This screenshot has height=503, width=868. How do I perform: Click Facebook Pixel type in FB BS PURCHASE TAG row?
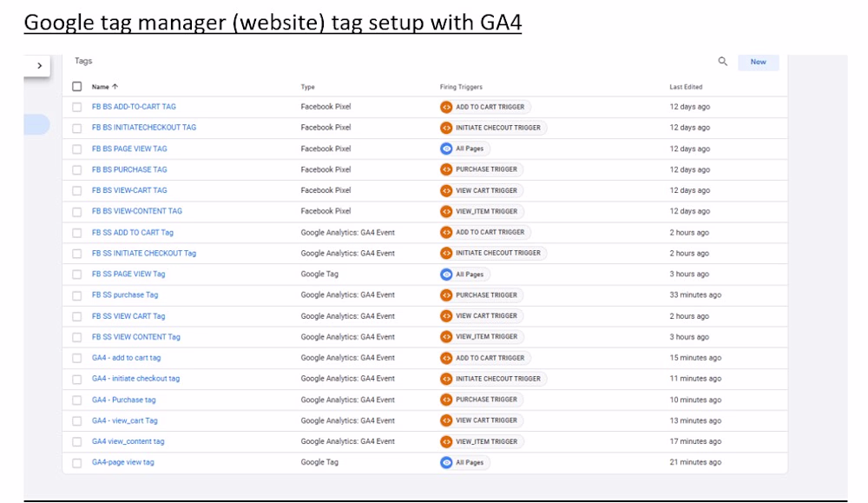coord(325,169)
